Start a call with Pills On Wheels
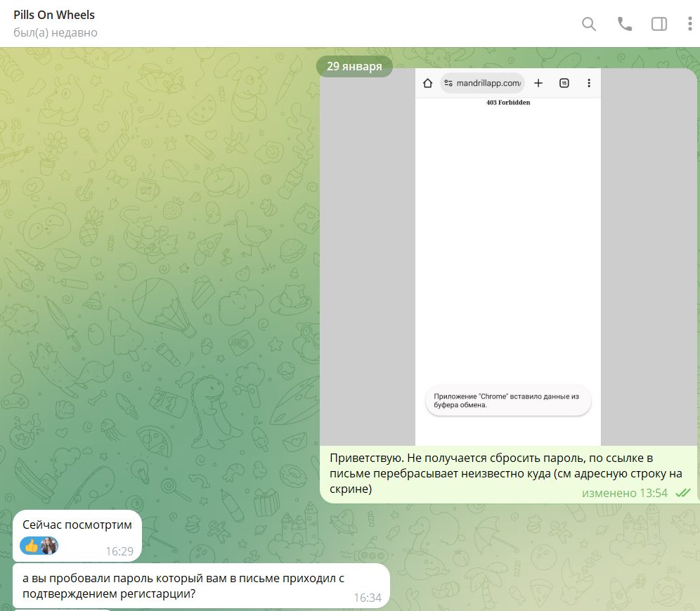 pyautogui.click(x=624, y=24)
